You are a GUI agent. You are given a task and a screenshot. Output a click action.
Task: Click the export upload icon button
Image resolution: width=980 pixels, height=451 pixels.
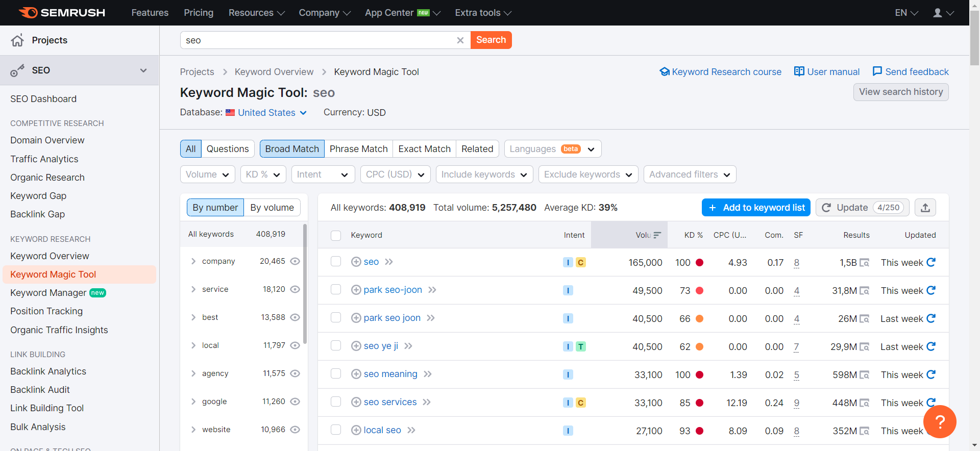click(925, 208)
